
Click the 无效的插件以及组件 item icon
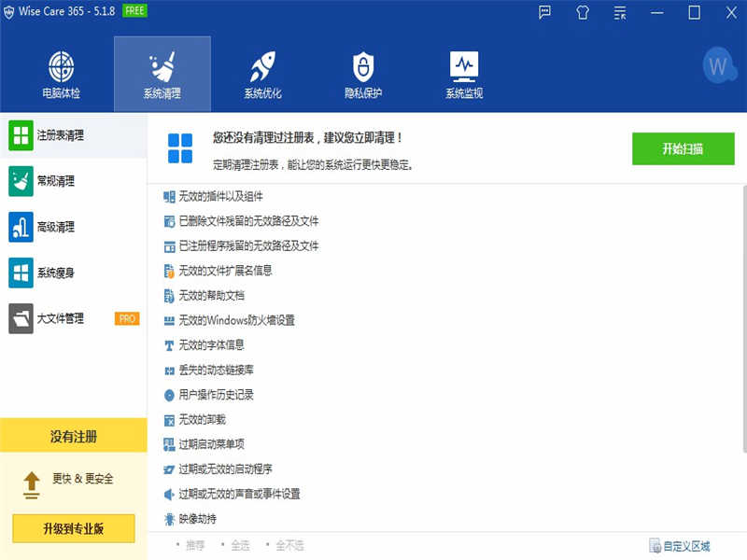(169, 197)
